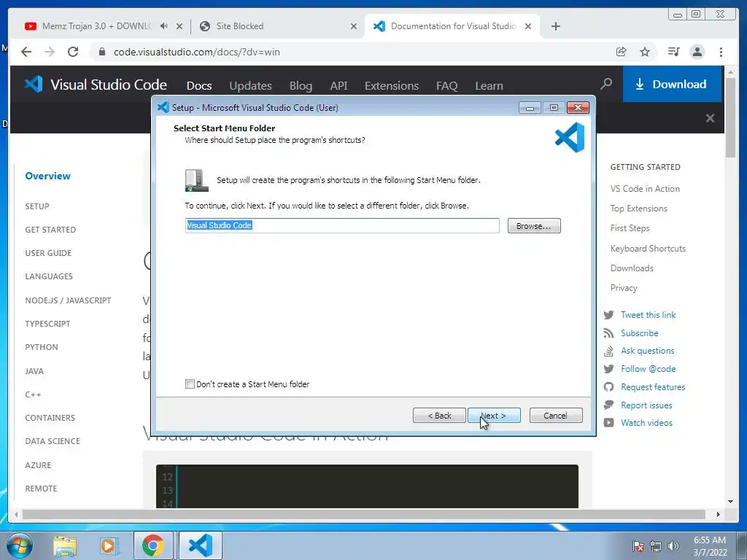Viewport: 747px width, 560px height.
Task: Open a new browser tab
Action: coord(555,26)
